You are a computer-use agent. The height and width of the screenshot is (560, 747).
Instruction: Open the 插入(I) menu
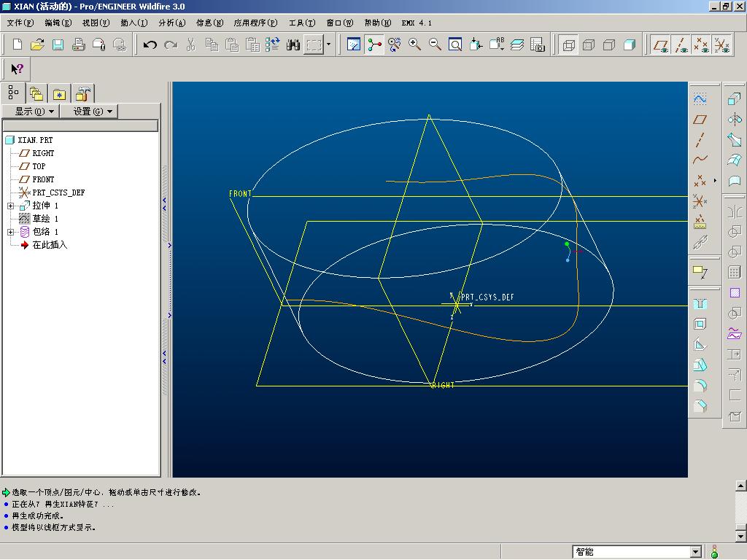click(134, 23)
